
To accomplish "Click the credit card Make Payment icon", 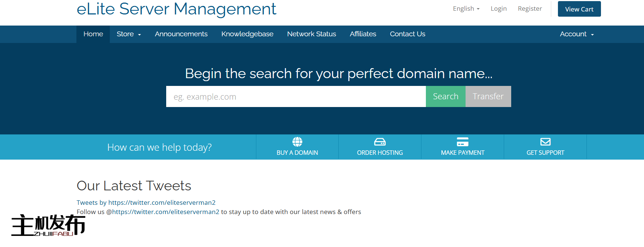I will point(463,142).
